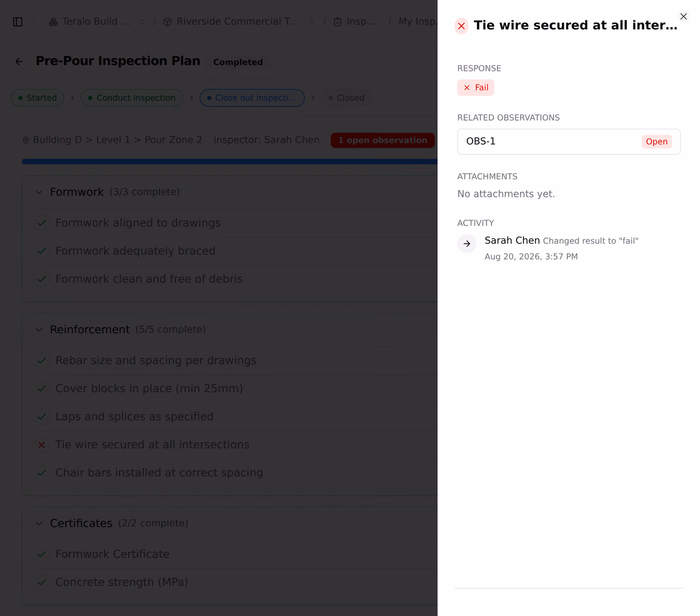The image size is (700, 616).
Task: Click the 1 open observation badge
Action: pyautogui.click(x=383, y=140)
